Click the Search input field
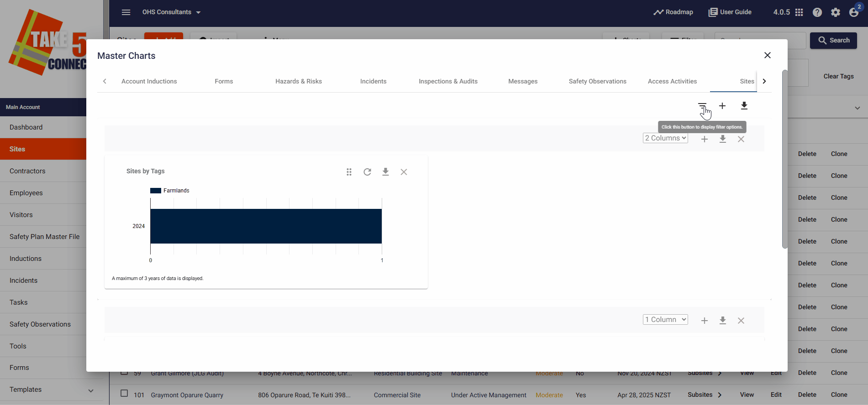The image size is (868, 405). tap(760, 41)
